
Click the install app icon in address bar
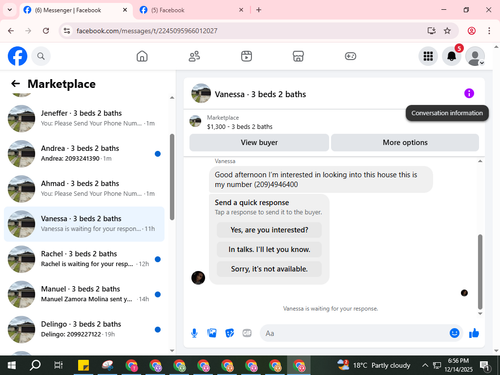[x=431, y=31]
